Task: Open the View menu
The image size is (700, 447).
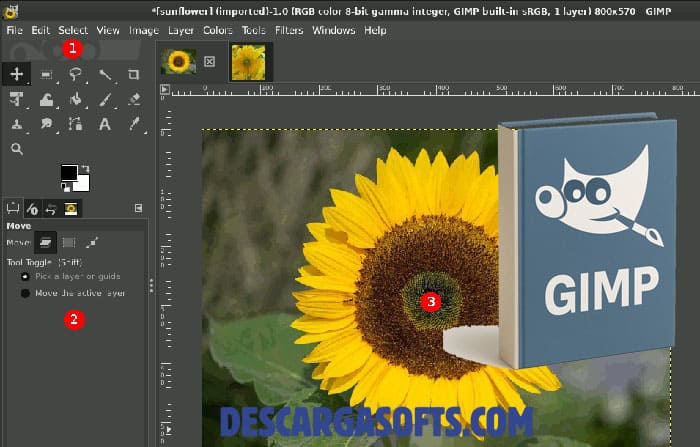Action: 108,30
